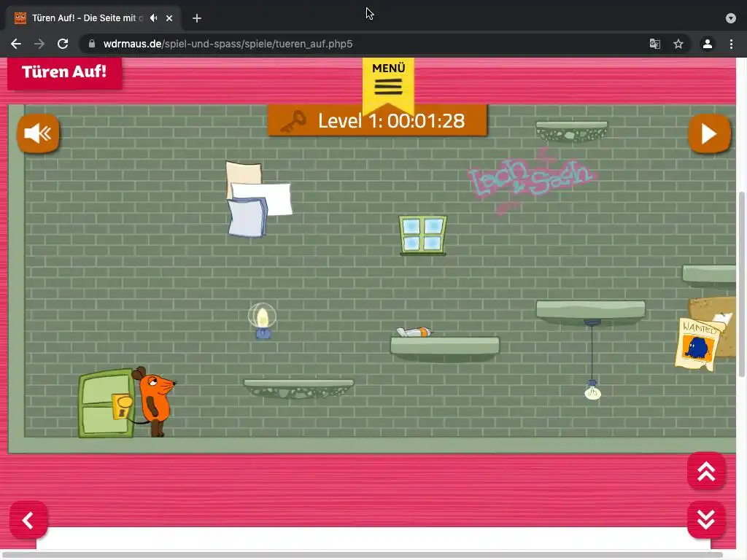Open the translate page icon

click(655, 44)
